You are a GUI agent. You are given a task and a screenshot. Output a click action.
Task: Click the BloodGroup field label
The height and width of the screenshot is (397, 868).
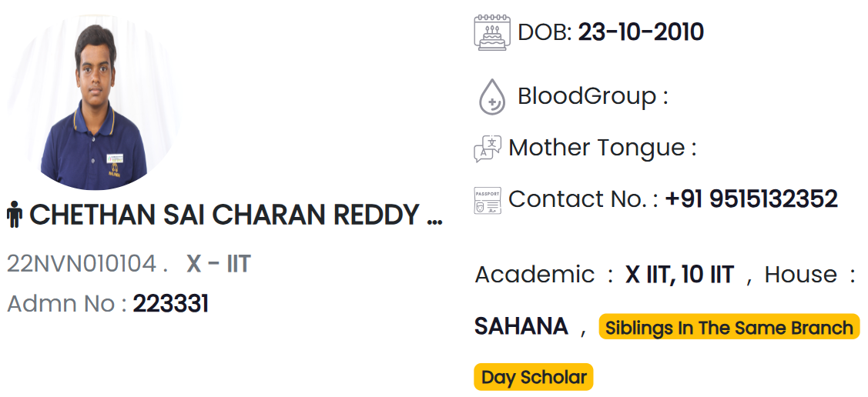593,97
